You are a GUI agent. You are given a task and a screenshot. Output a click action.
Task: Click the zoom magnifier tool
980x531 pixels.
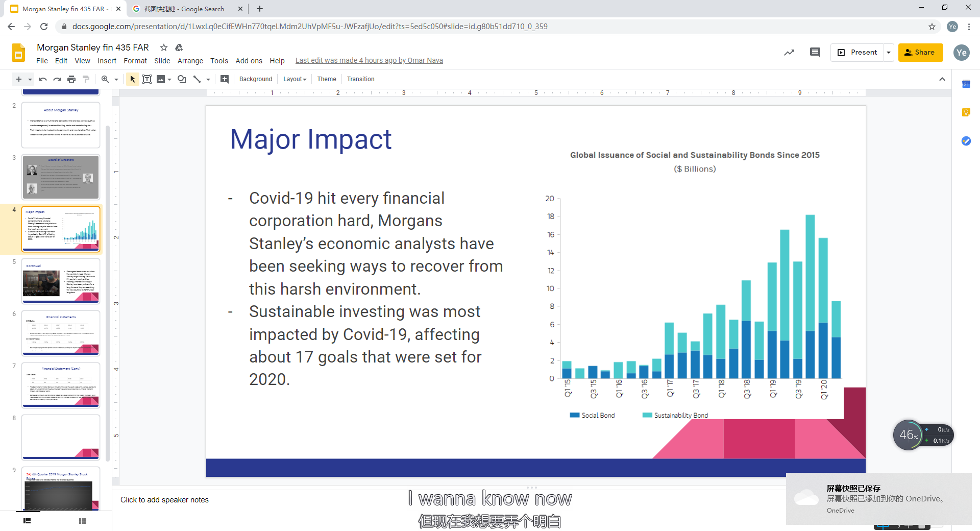[x=105, y=79]
